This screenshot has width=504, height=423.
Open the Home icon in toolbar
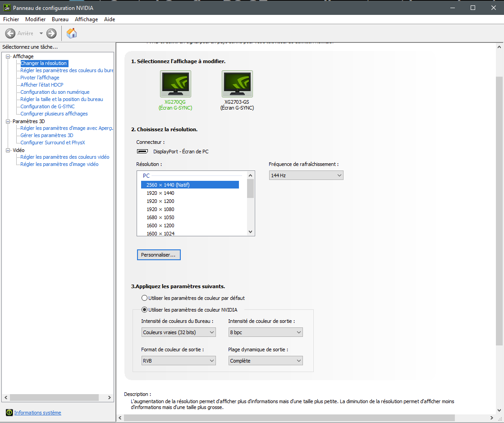coord(71,33)
